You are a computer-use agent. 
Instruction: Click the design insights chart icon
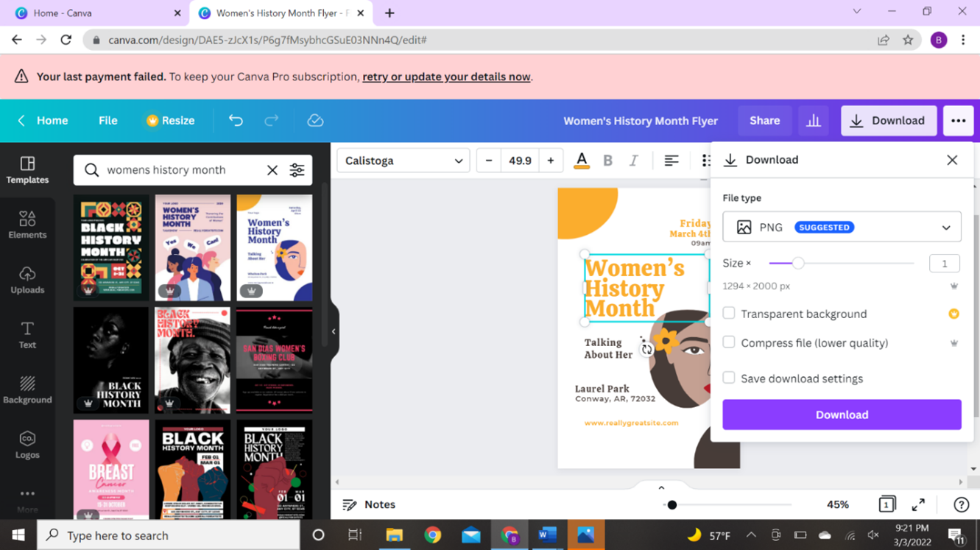coord(813,120)
